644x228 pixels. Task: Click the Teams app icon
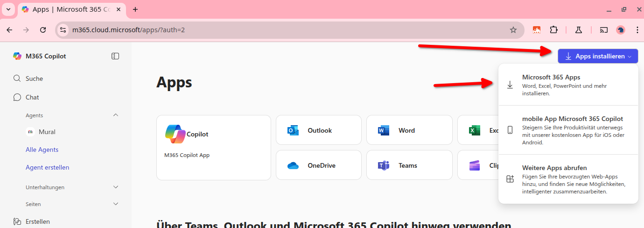(x=384, y=165)
